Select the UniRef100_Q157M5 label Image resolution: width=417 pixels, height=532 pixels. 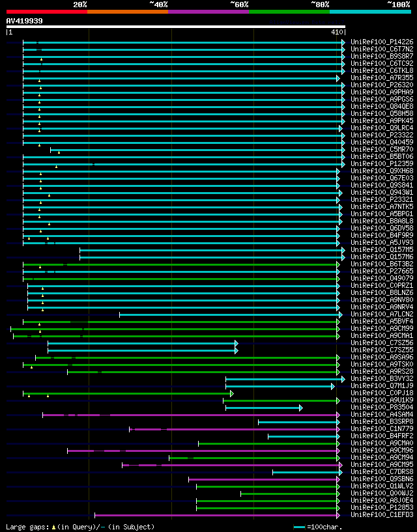(x=382, y=249)
